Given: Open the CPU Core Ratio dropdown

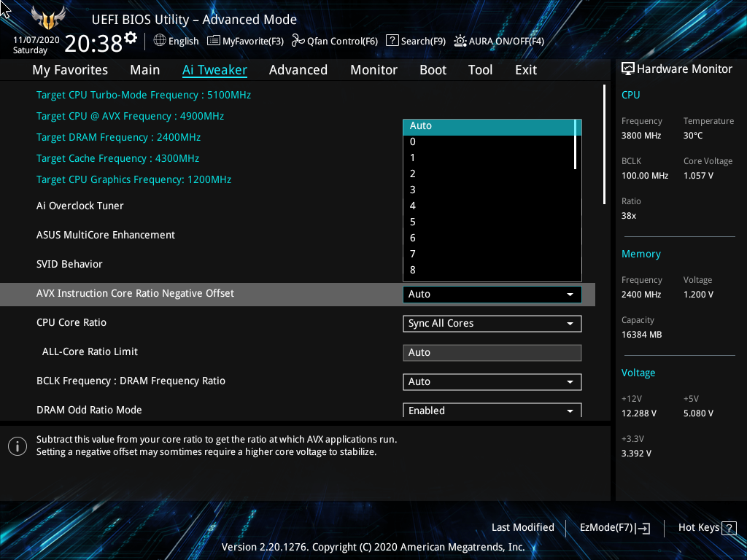Looking at the screenshot, I should [492, 323].
